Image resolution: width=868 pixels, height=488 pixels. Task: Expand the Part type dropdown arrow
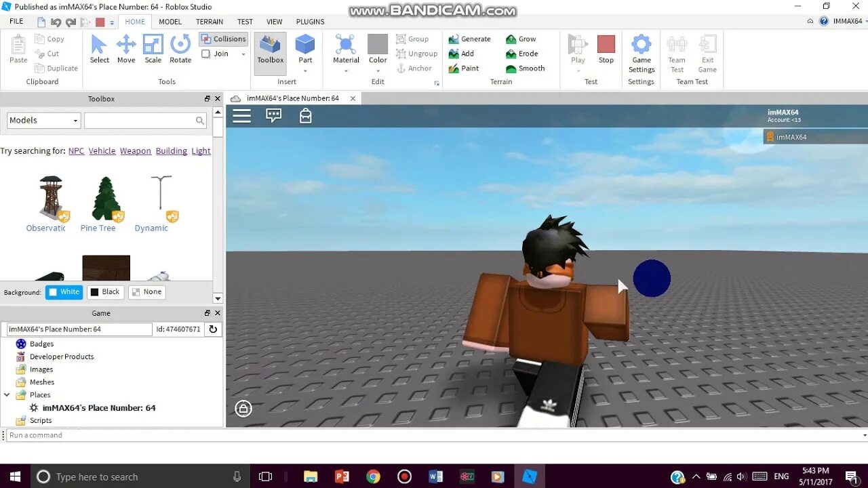[x=305, y=70]
